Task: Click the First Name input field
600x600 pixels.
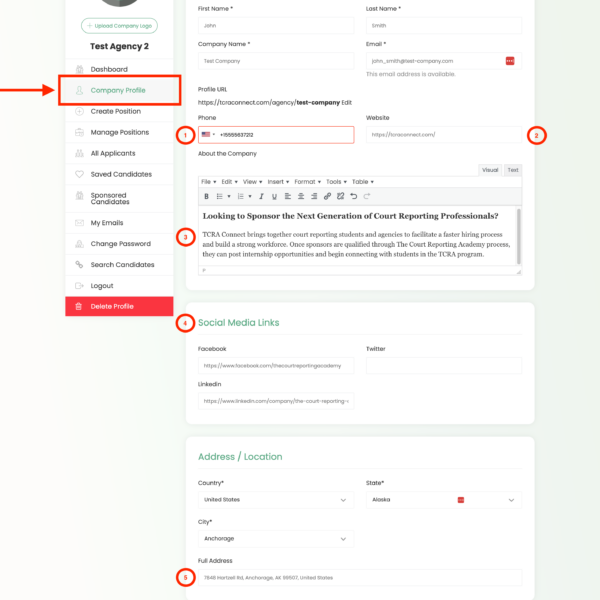Action: click(x=276, y=26)
